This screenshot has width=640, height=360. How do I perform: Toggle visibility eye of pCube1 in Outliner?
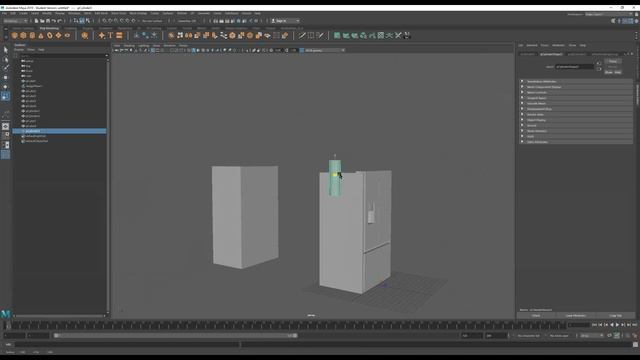(x=23, y=81)
